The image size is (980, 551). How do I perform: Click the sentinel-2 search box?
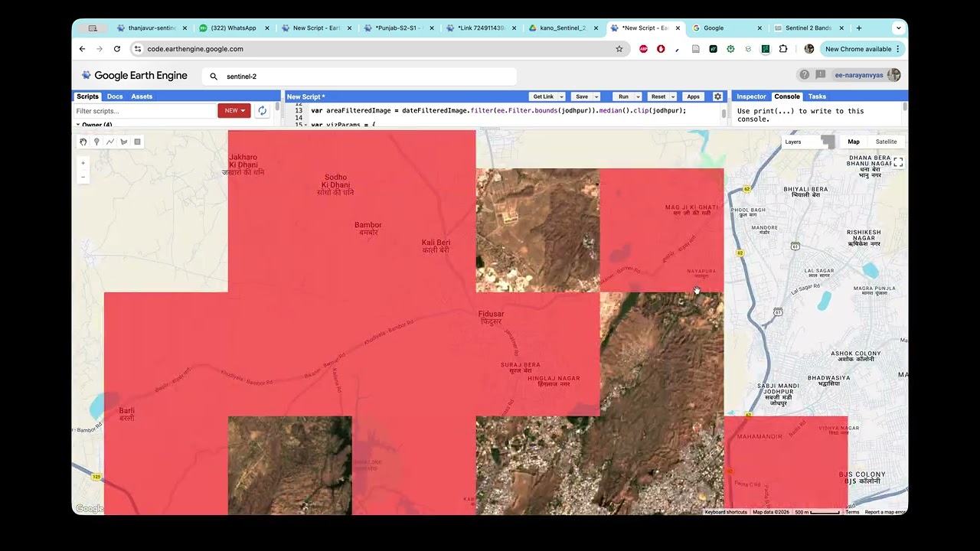pyautogui.click(x=360, y=77)
